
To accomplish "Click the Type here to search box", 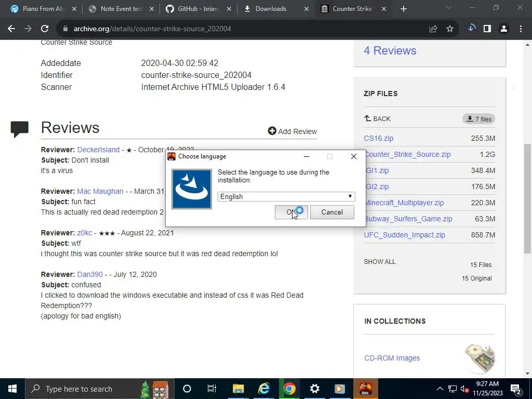I will [x=99, y=389].
